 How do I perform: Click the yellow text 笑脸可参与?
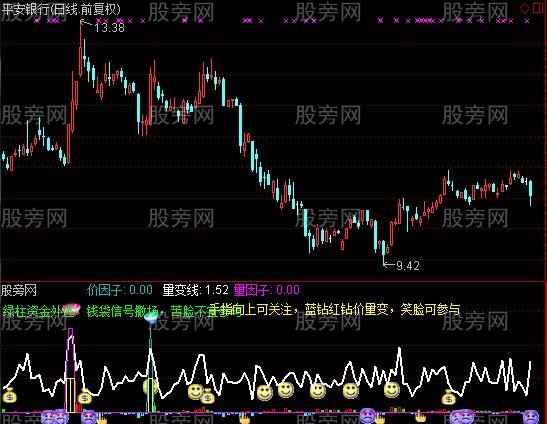click(x=430, y=309)
